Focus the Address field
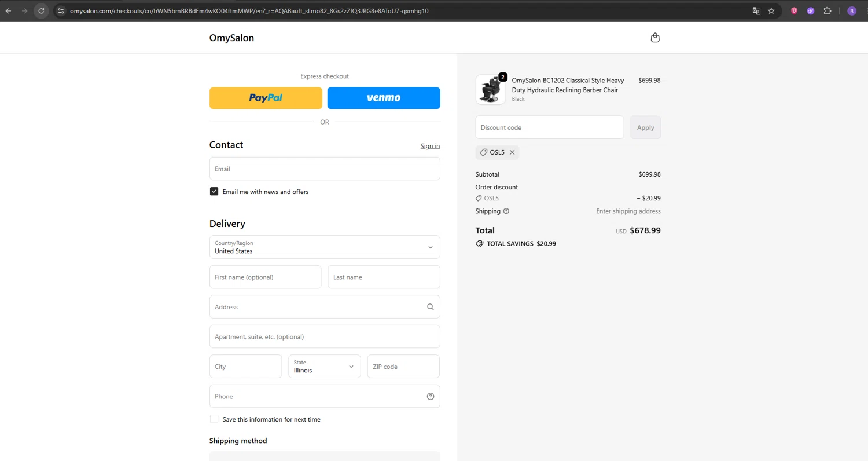 click(325, 307)
